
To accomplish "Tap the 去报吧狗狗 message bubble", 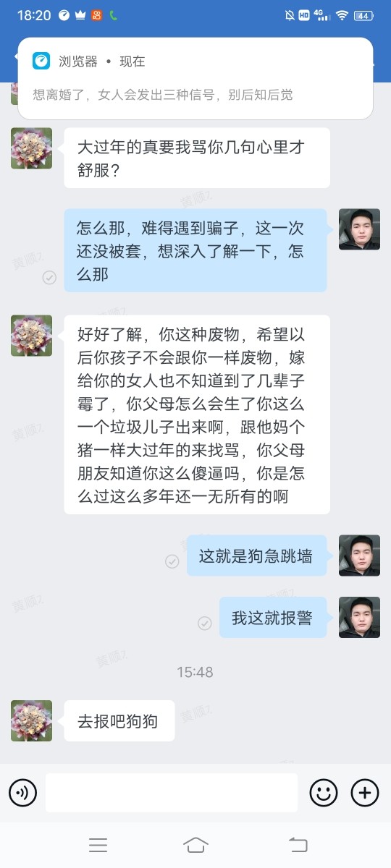I will [119, 720].
